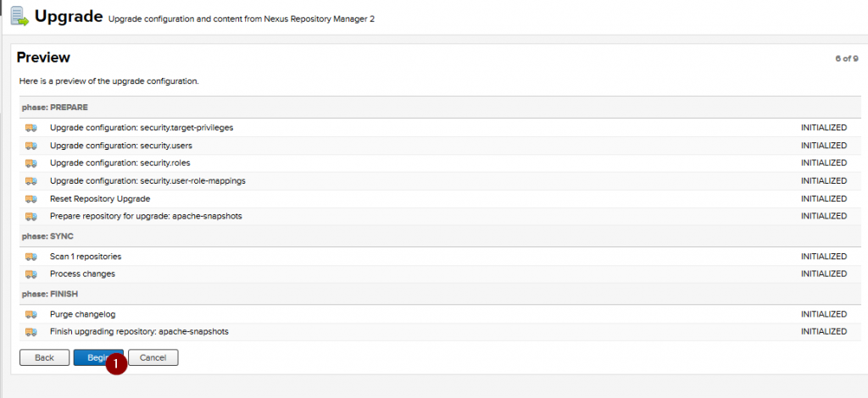868x398 pixels.
Task: Click the Purge changelog truck icon
Action: click(x=31, y=314)
